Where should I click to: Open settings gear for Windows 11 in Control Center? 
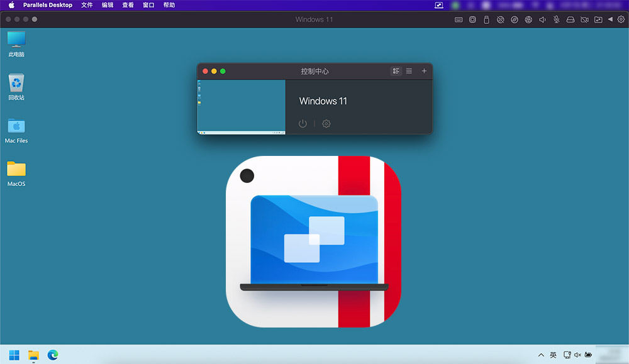point(326,123)
